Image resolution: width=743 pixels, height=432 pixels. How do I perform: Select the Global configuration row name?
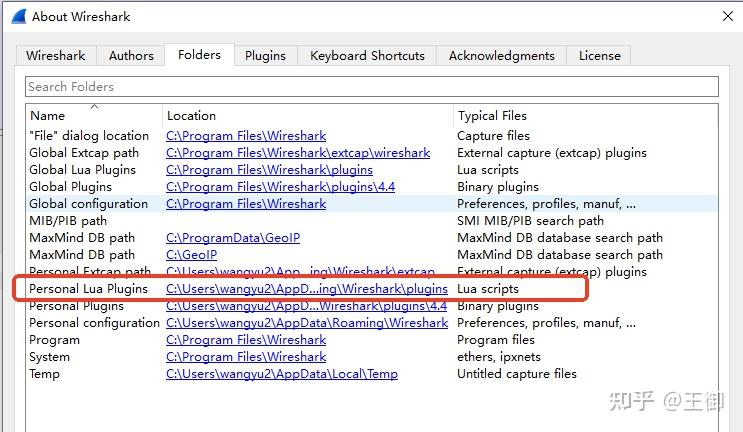(x=88, y=204)
